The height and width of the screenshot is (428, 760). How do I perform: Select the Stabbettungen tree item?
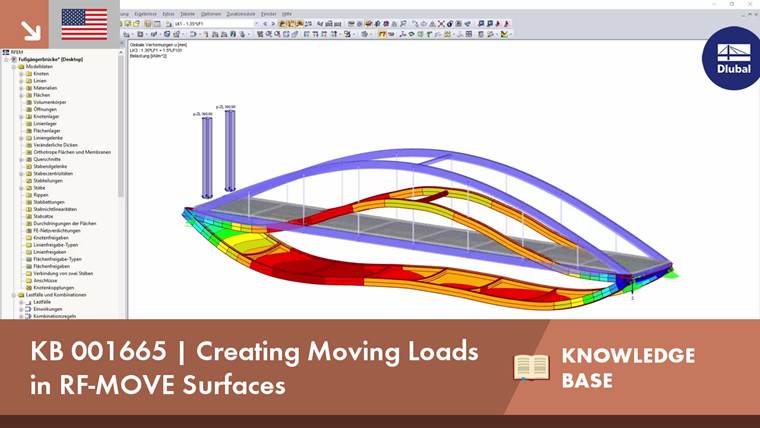point(49,202)
